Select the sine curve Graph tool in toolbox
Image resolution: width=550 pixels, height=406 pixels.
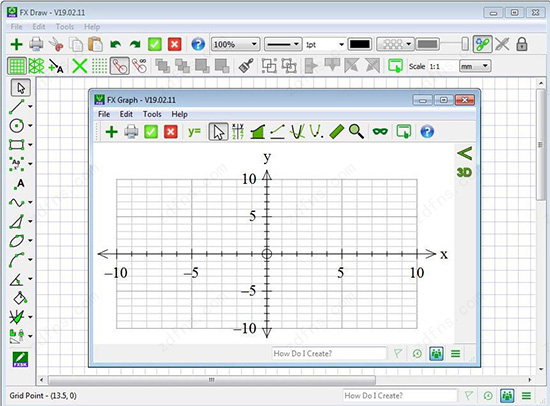(16, 202)
